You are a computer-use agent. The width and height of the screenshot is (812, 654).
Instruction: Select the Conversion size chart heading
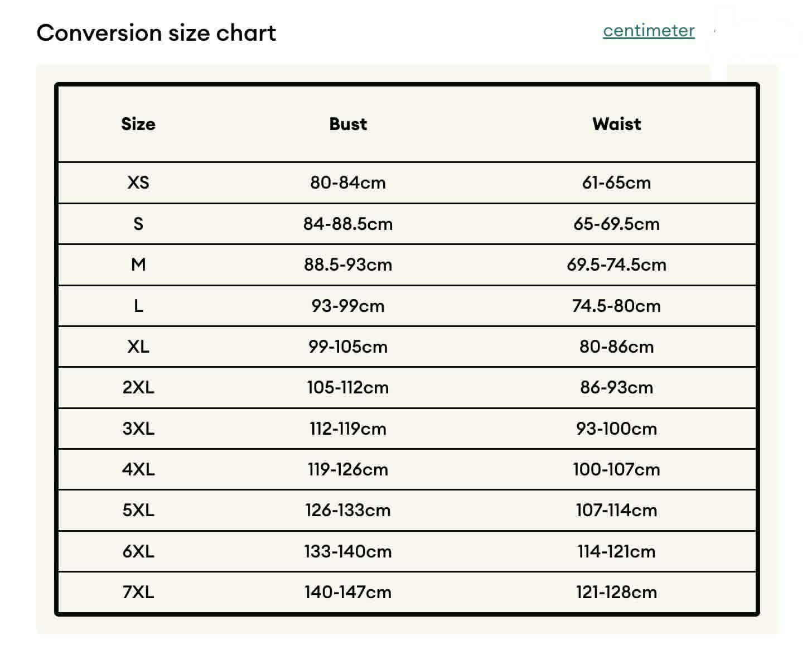click(156, 33)
